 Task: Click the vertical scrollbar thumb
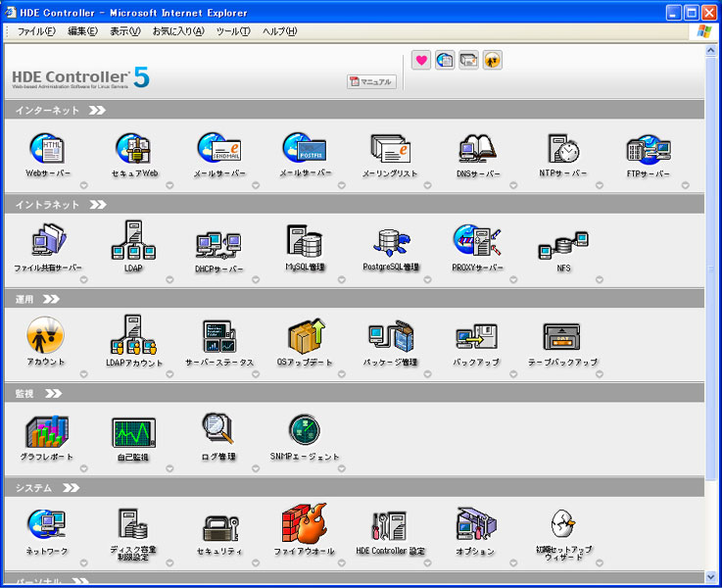[x=711, y=269]
